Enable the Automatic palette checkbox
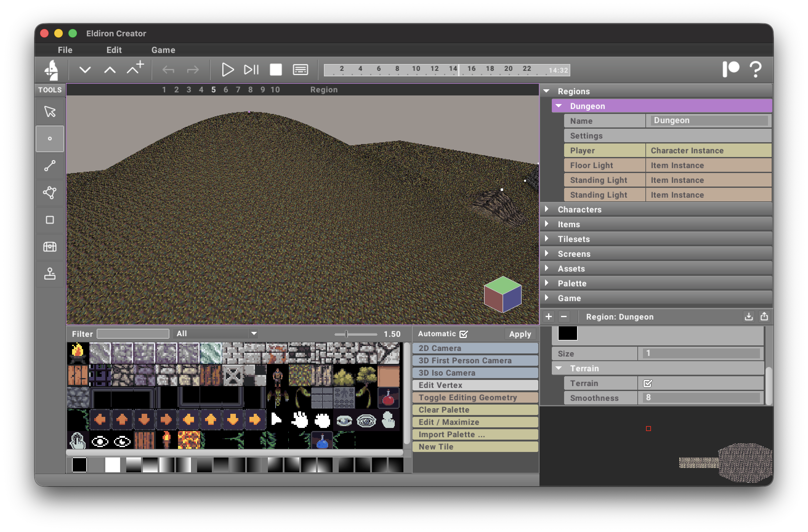The width and height of the screenshot is (808, 532). [x=464, y=334]
